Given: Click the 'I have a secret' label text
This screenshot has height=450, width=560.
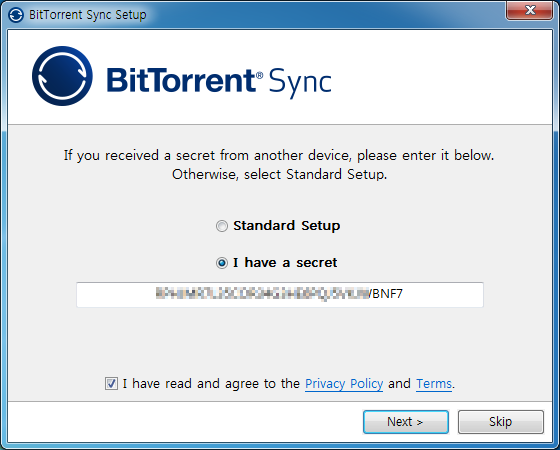Looking at the screenshot, I should point(285,263).
